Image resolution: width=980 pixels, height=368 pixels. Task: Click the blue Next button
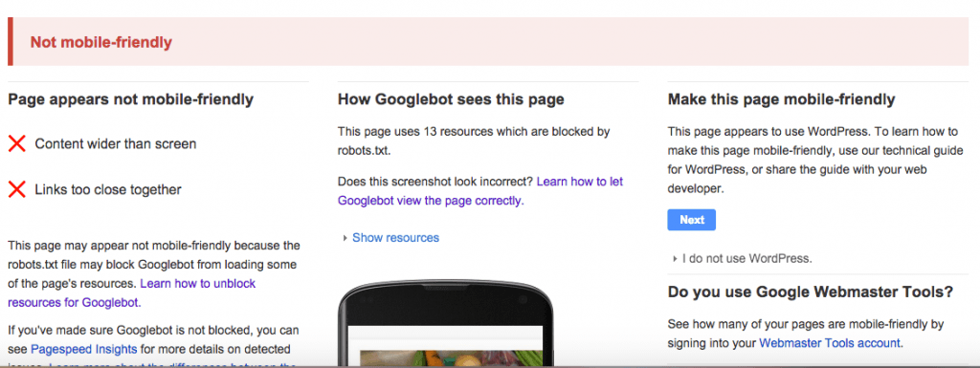click(x=691, y=220)
